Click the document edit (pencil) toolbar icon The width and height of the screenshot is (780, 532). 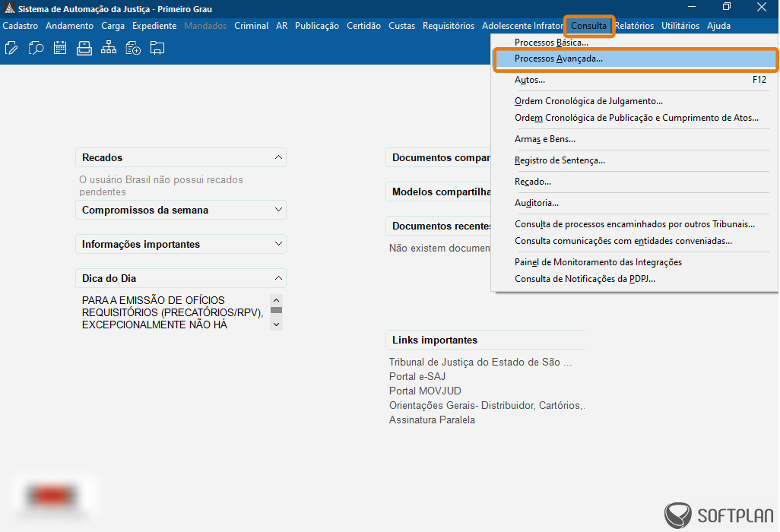pos(11,48)
